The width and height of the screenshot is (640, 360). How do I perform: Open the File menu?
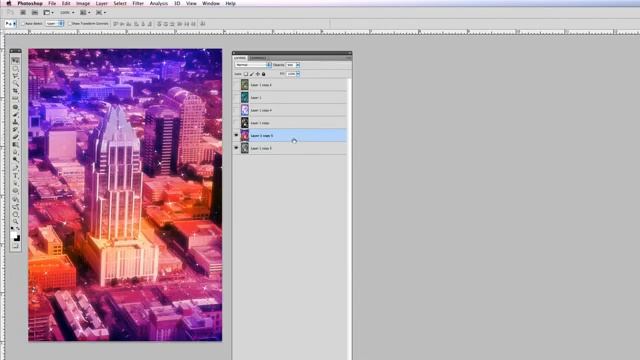tap(52, 3)
